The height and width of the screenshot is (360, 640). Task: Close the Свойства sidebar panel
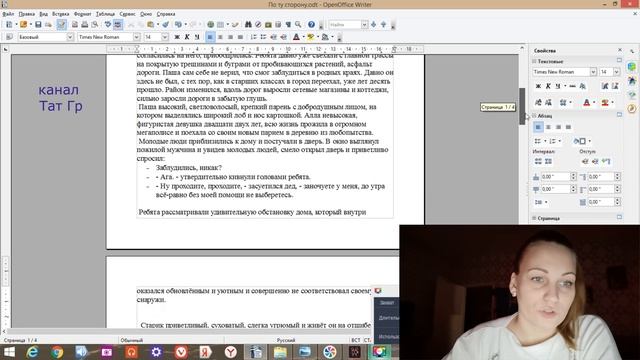click(620, 50)
